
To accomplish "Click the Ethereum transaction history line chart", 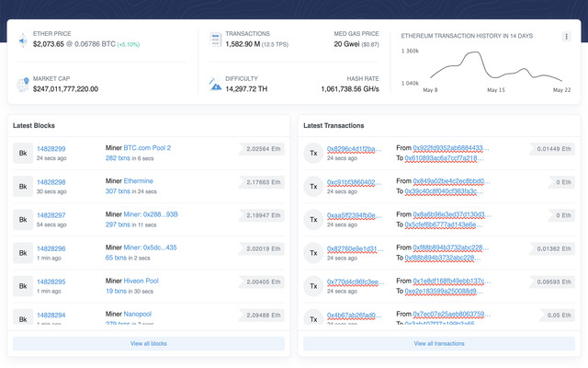I will 496,67.
